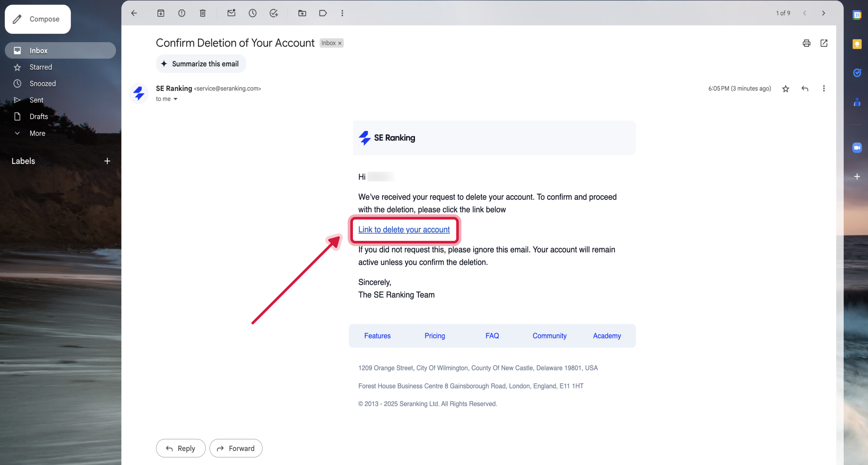Star the SE Ranking message
Screen dimensions: 868x465
click(x=785, y=89)
